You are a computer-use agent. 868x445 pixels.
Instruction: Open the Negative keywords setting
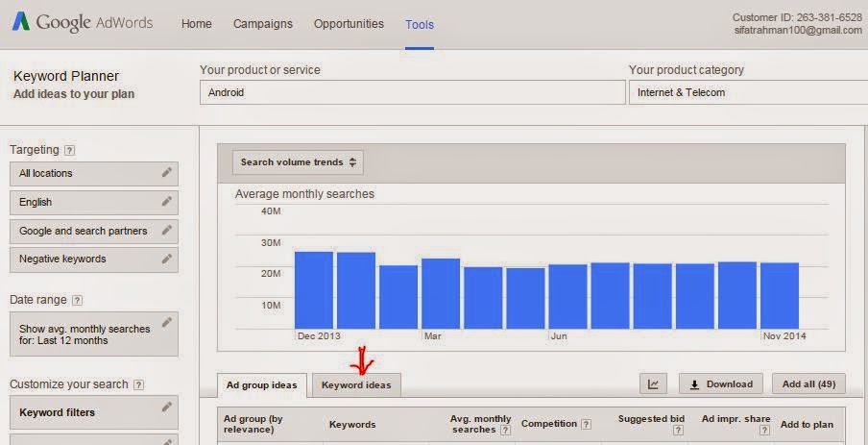94,260
